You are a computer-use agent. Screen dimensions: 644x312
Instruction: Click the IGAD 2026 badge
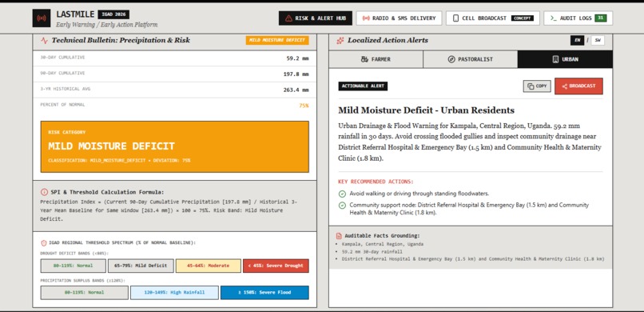click(x=113, y=14)
